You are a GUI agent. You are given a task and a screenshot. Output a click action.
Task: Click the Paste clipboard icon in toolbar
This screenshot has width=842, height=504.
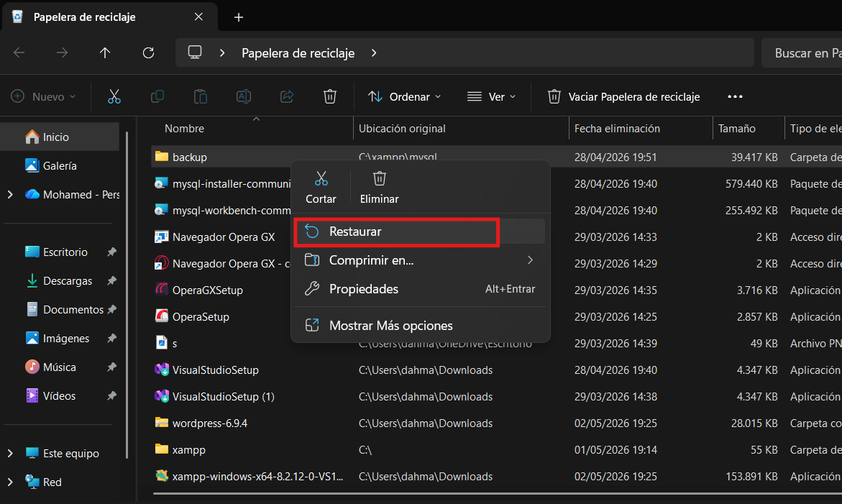click(201, 96)
